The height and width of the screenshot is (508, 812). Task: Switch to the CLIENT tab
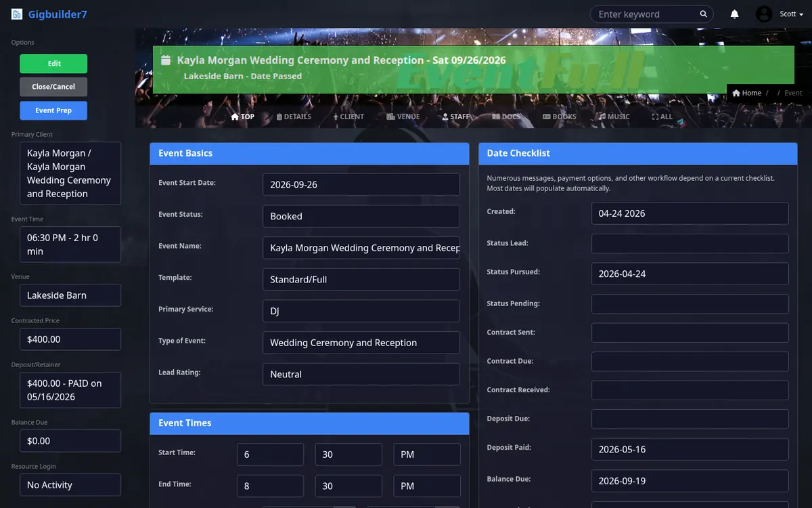click(x=348, y=117)
